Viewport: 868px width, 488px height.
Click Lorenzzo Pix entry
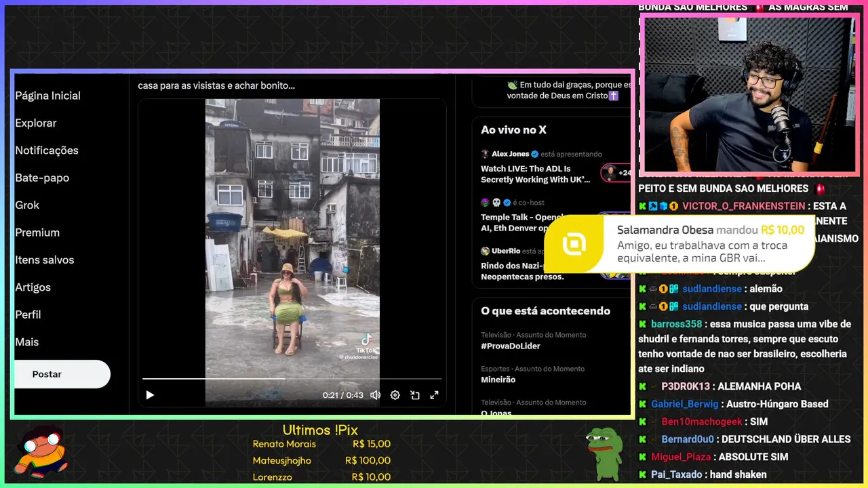point(321,477)
